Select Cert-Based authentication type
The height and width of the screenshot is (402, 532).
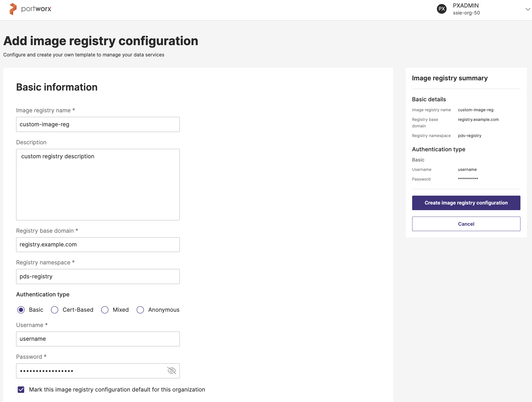(x=55, y=310)
